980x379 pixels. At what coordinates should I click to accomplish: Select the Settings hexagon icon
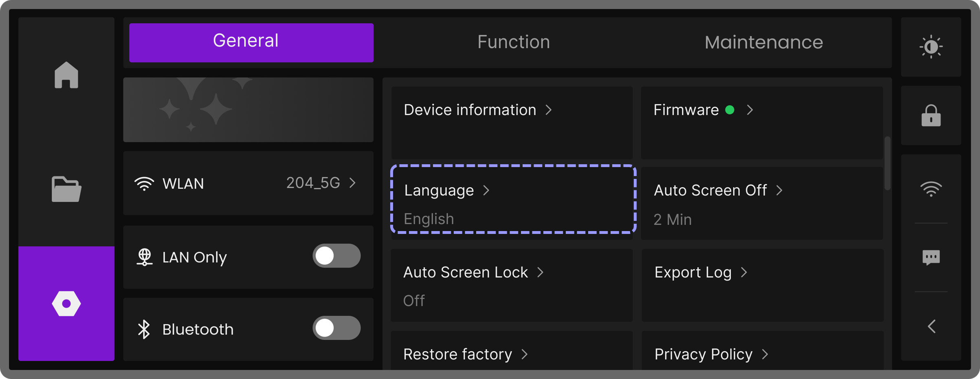tap(66, 304)
